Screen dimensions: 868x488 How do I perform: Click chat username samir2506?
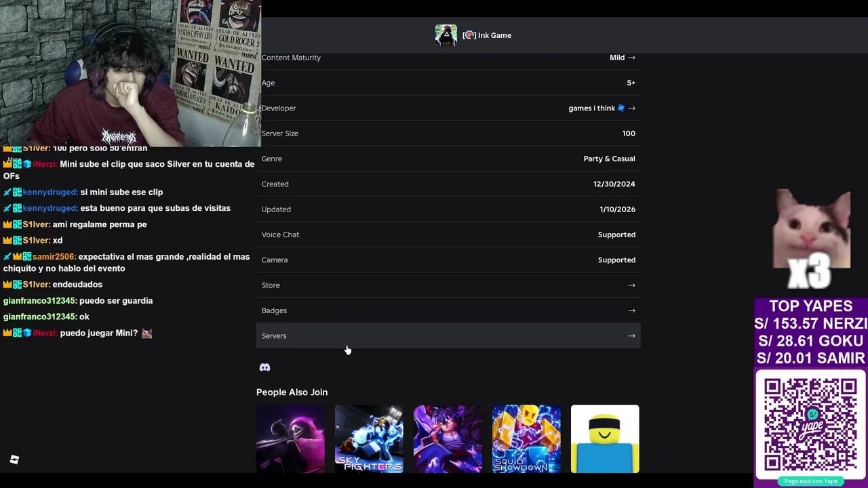click(x=54, y=257)
